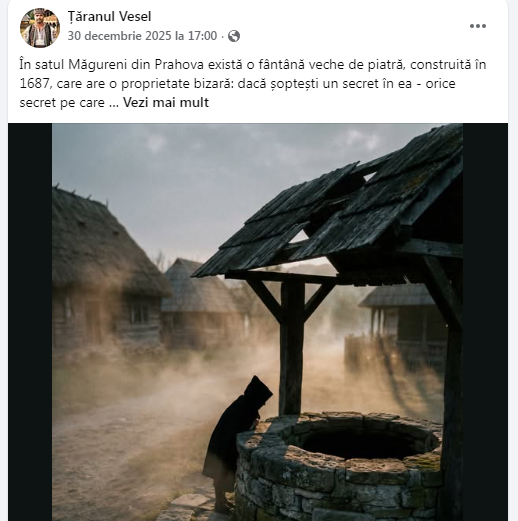518x521 pixels.
Task: Click the dark stone well opening
Action: 366,439
